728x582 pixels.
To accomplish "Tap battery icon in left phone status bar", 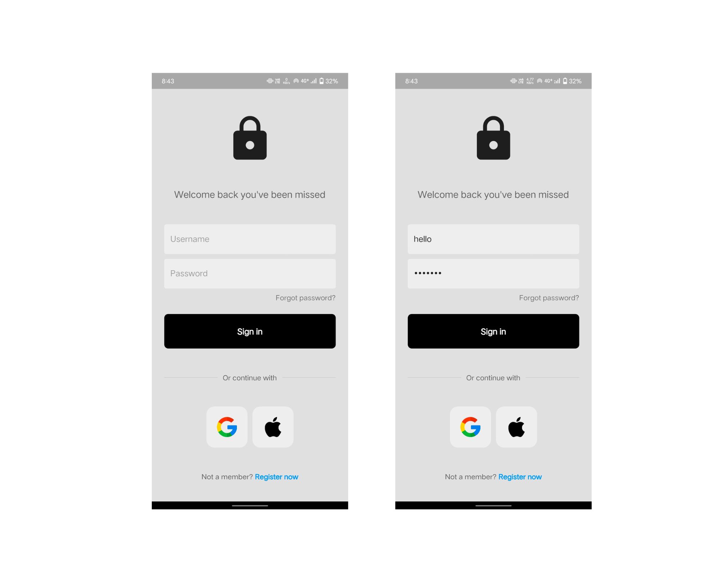I will [321, 81].
